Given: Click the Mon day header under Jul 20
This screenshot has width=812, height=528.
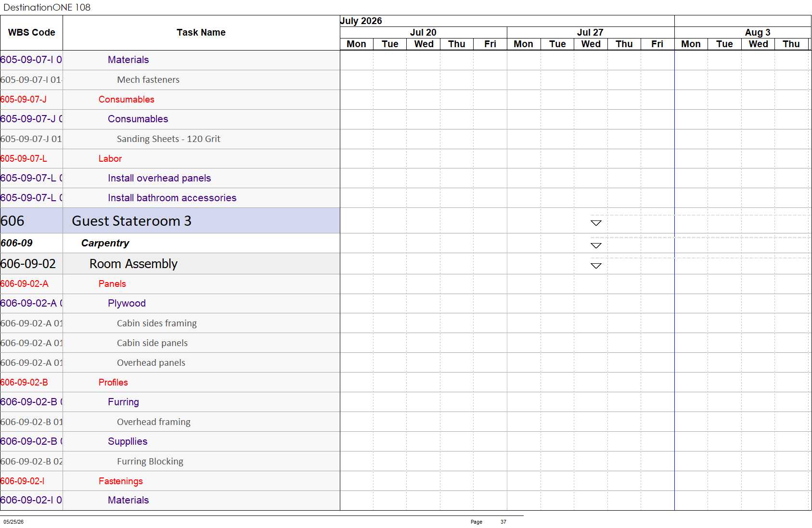Looking at the screenshot, I should [356, 44].
